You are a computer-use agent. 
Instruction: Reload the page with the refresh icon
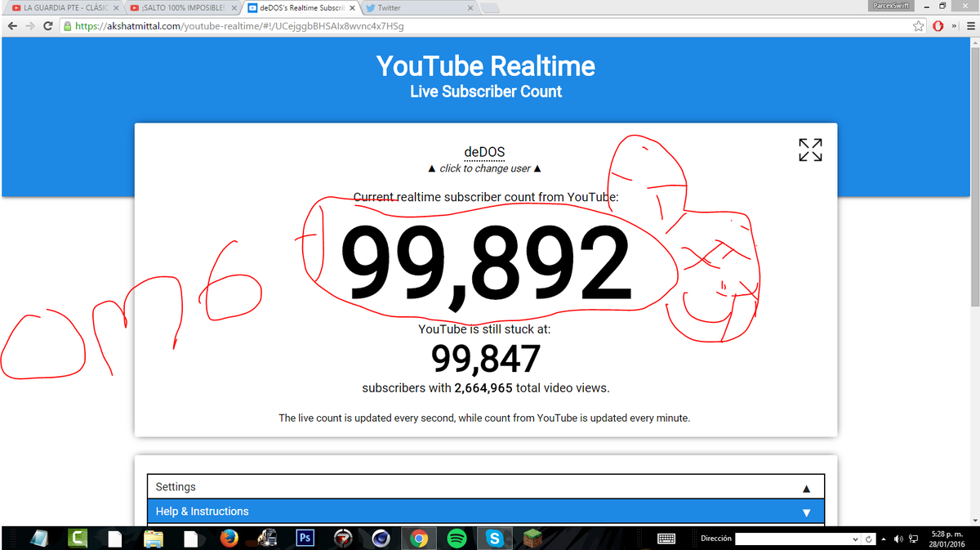point(48,26)
